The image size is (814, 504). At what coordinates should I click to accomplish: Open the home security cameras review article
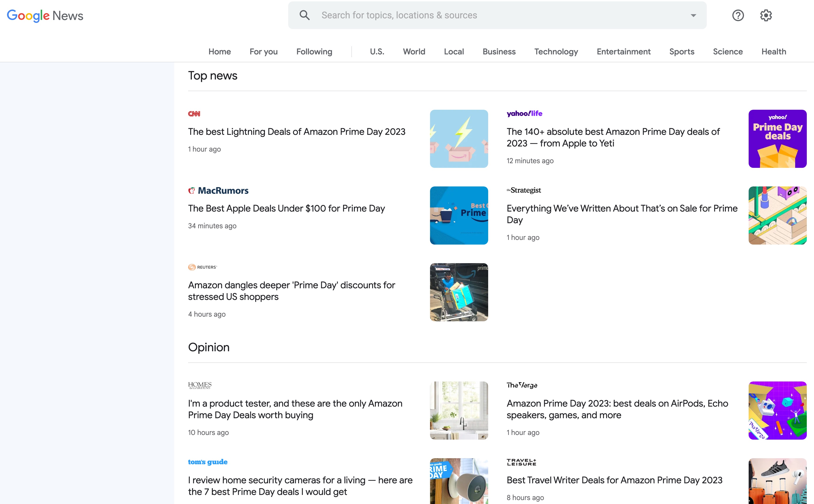300,486
